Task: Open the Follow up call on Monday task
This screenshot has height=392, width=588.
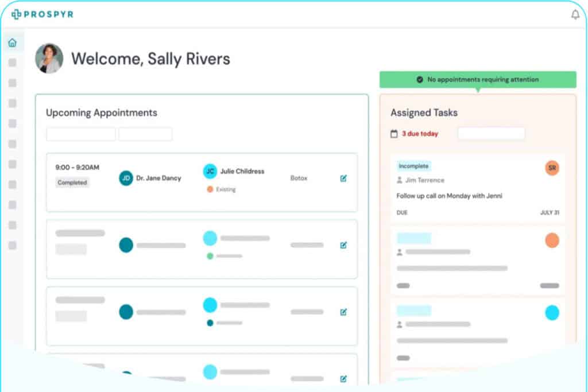Action: [449, 196]
